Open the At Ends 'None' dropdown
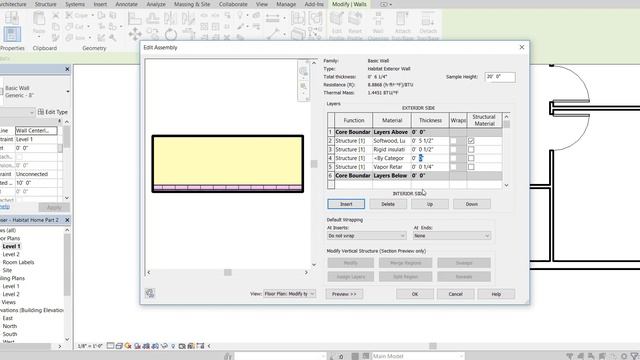Screen dimensions: 640x360 click(451, 236)
